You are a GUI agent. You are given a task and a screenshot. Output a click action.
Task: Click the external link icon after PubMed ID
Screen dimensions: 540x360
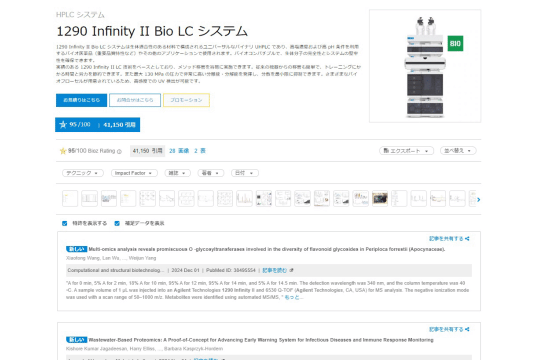pos(291,270)
